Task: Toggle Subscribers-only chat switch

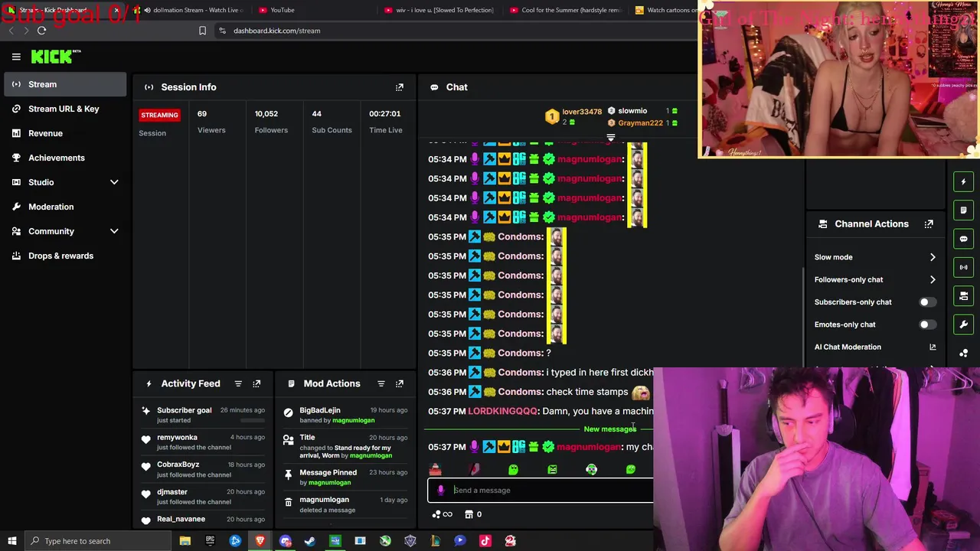Action: pos(926,302)
